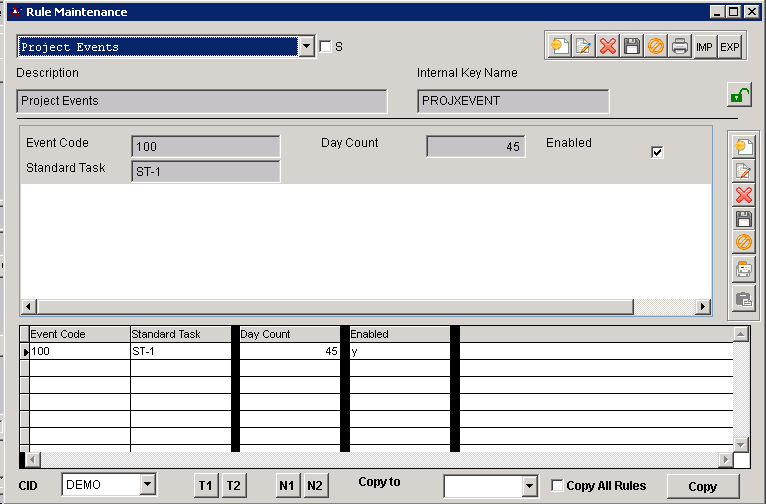Open the Copy to dropdown
This screenshot has width=766, height=504.
529,486
